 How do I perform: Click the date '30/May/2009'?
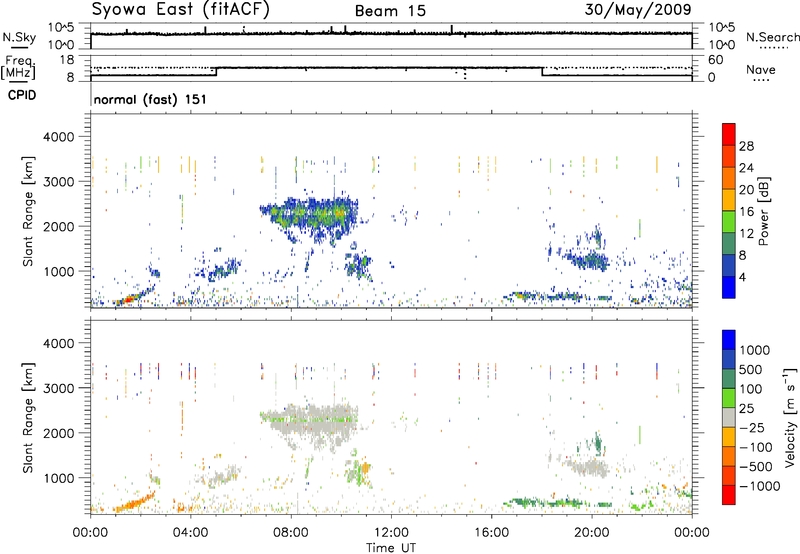pyautogui.click(x=638, y=9)
